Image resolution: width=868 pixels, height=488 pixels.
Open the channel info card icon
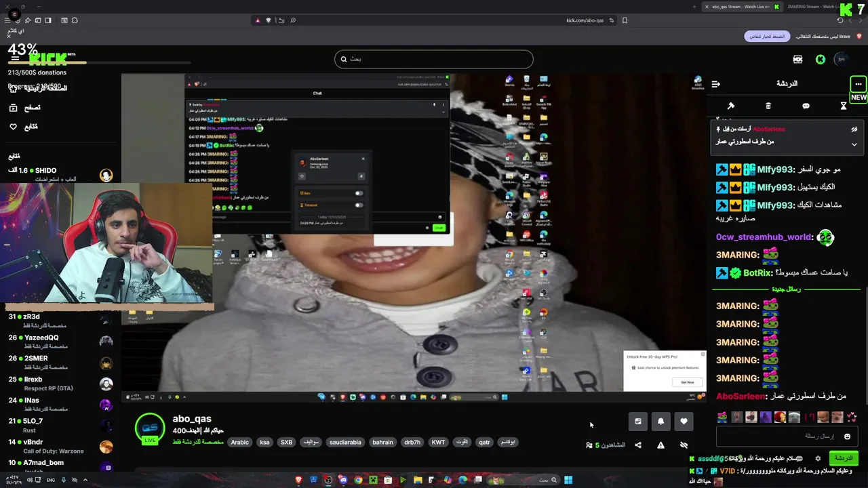coord(638,422)
